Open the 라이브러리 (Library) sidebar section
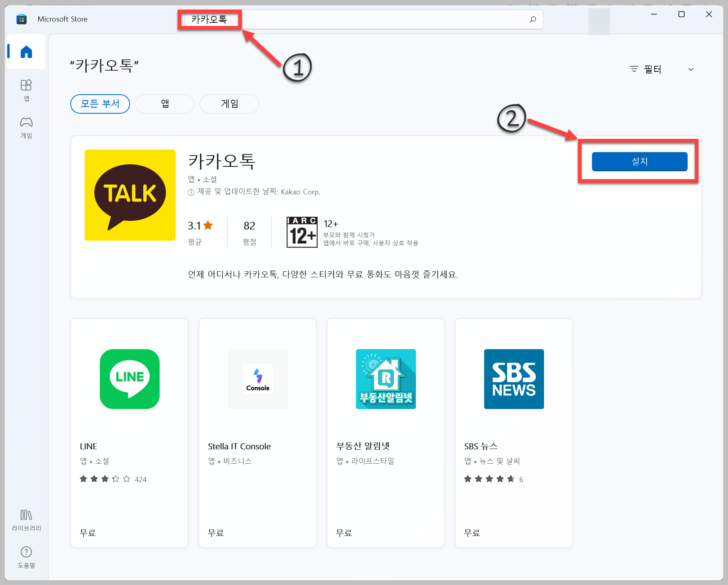Viewport: 728px width, 585px height. pyautogui.click(x=26, y=520)
